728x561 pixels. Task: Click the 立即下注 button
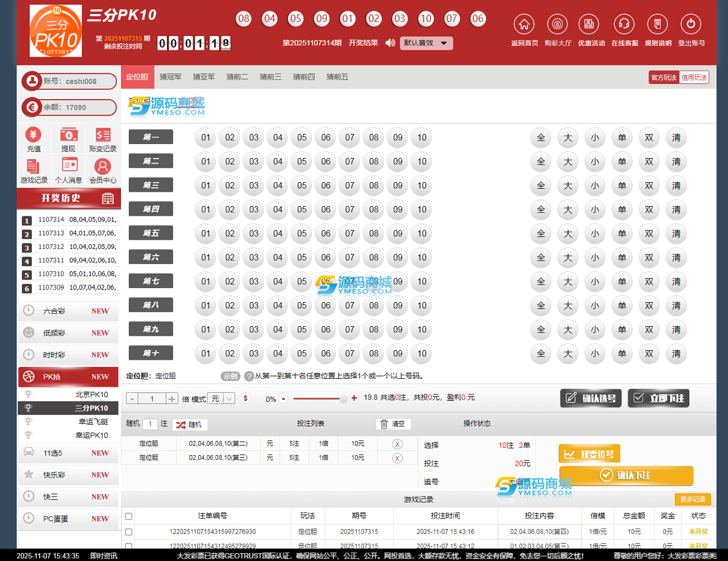click(658, 398)
